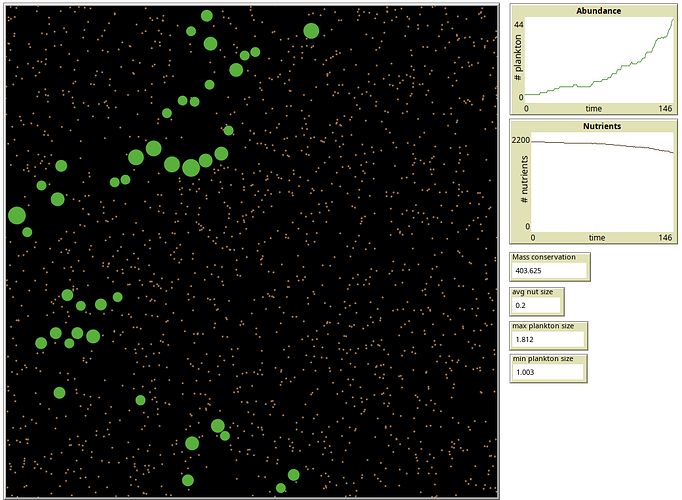Select the min plankton size value 1.003
Viewport: 682px width, 500px height.
coord(525,372)
